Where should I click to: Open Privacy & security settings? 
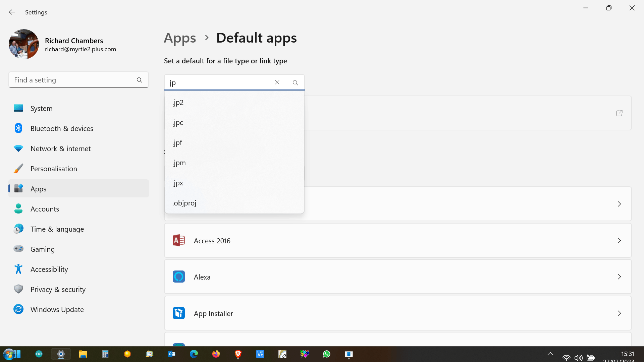pyautogui.click(x=78, y=289)
